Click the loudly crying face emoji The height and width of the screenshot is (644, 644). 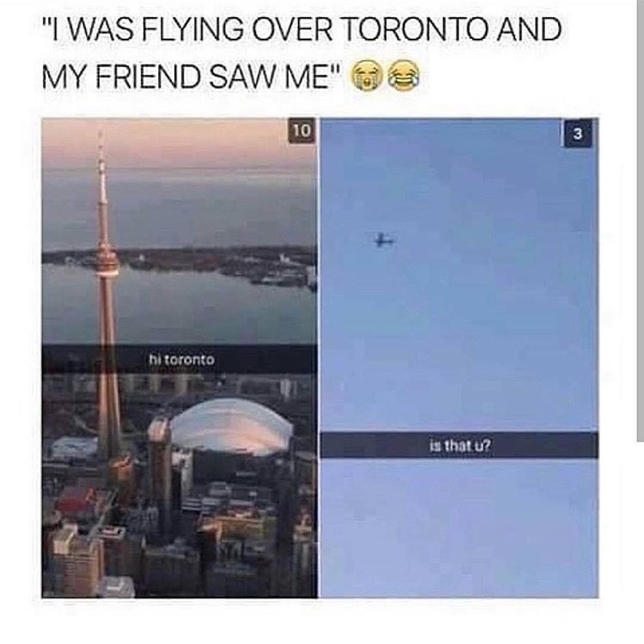coord(366,76)
